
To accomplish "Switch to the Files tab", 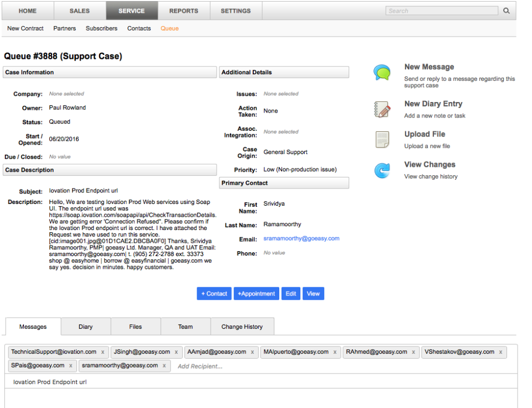I will [135, 327].
